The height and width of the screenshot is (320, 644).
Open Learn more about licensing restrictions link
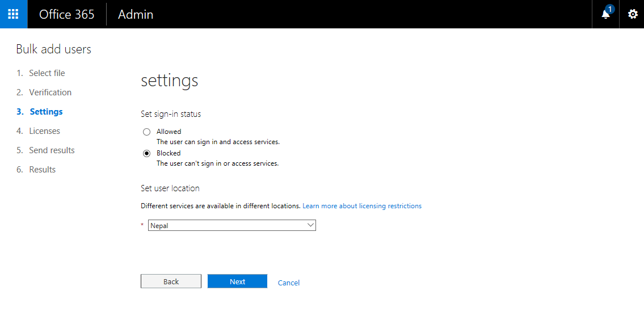click(x=362, y=206)
